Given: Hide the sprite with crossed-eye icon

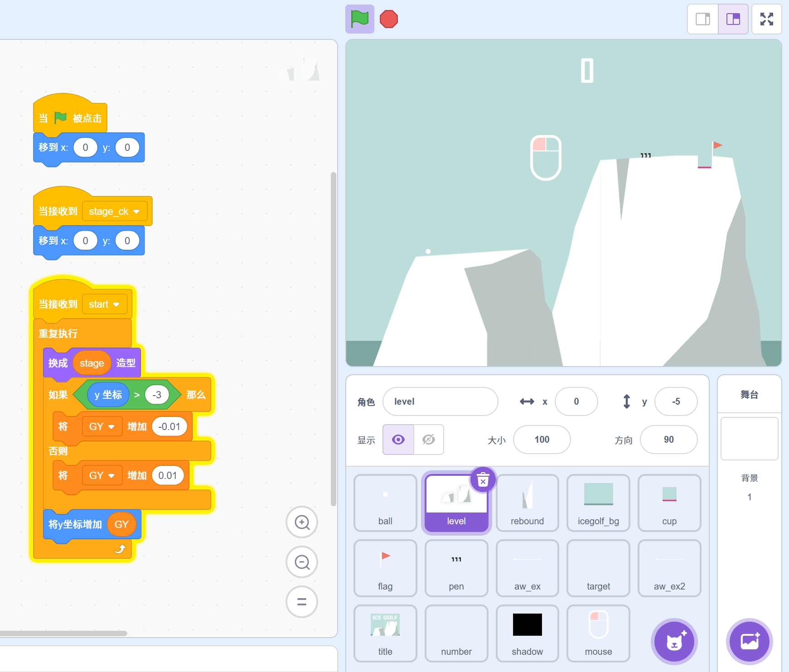Looking at the screenshot, I should point(428,440).
